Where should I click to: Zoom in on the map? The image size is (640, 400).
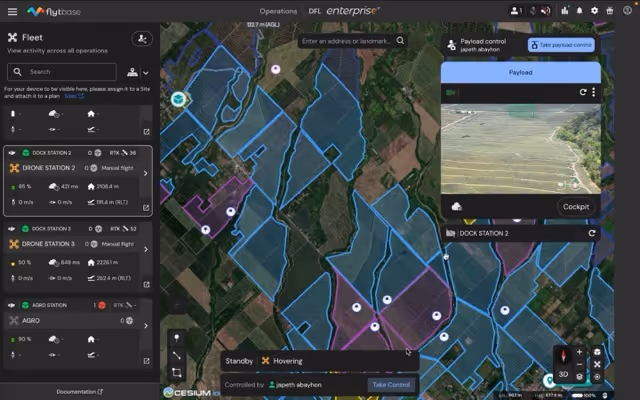(x=580, y=352)
